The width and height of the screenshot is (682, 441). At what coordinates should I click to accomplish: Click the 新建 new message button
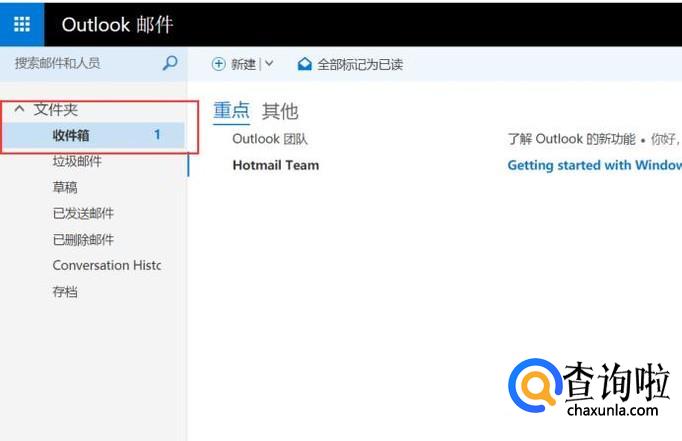point(243,64)
